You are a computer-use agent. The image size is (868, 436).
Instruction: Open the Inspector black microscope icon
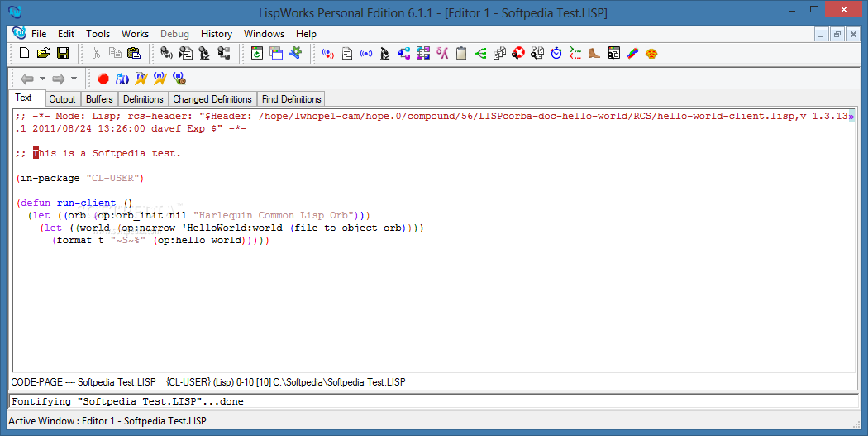(x=385, y=54)
